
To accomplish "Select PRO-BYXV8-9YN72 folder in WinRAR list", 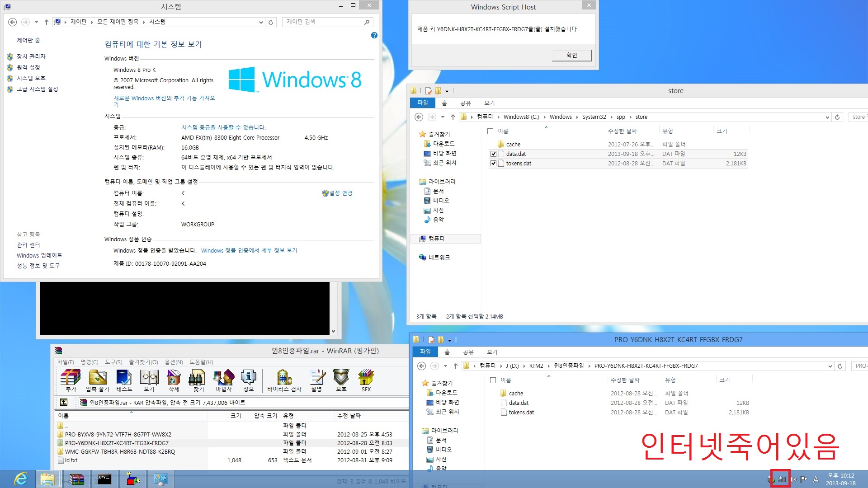I will (118, 435).
